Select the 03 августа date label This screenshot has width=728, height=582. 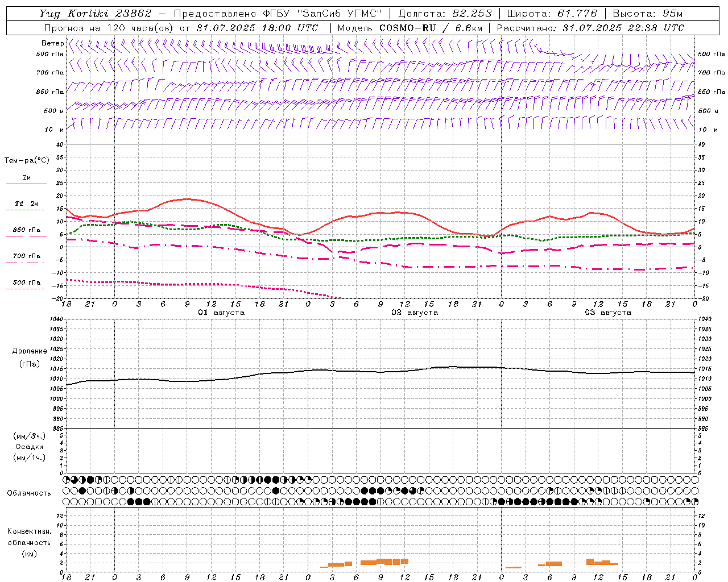[x=608, y=313]
